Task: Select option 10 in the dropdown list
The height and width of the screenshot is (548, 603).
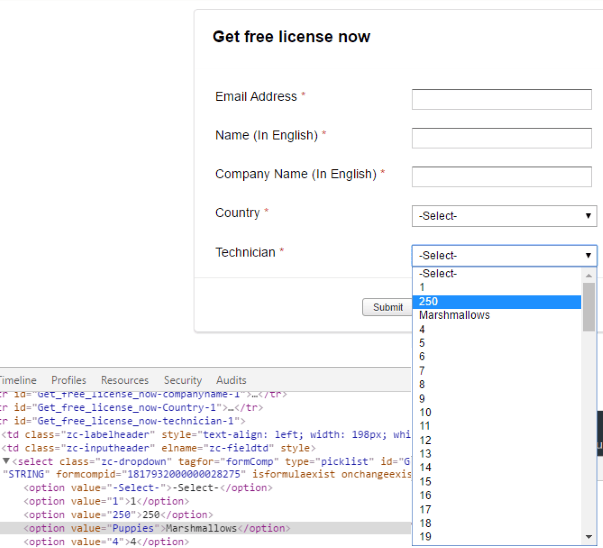Action: coord(496,412)
